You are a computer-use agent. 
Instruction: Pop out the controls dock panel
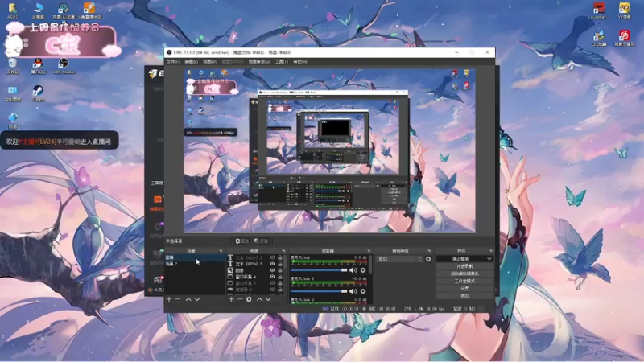[x=491, y=251]
